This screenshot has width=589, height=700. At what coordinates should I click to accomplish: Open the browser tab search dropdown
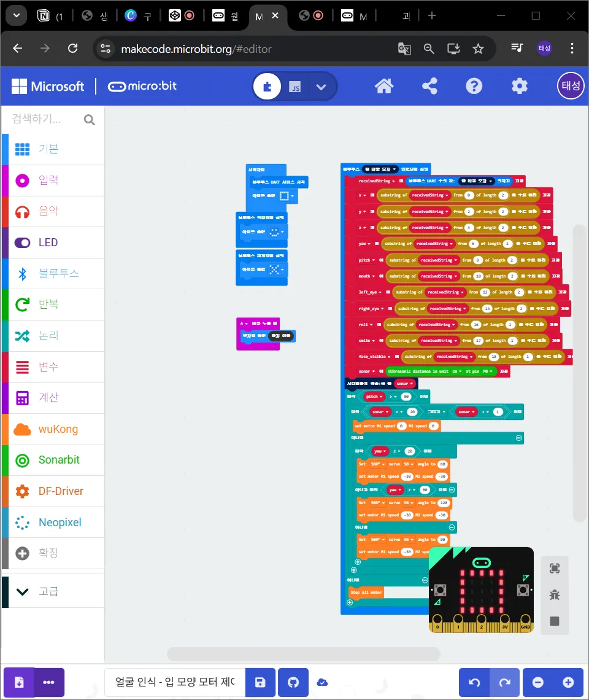coord(17,15)
